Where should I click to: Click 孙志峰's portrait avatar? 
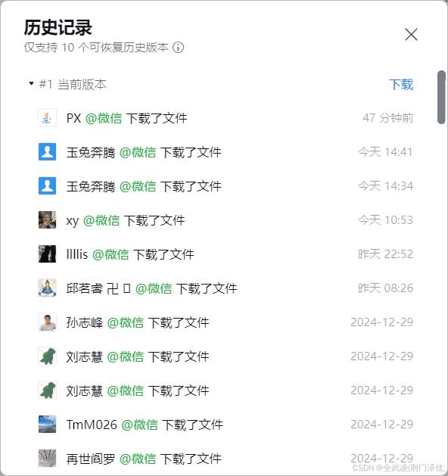[47, 322]
